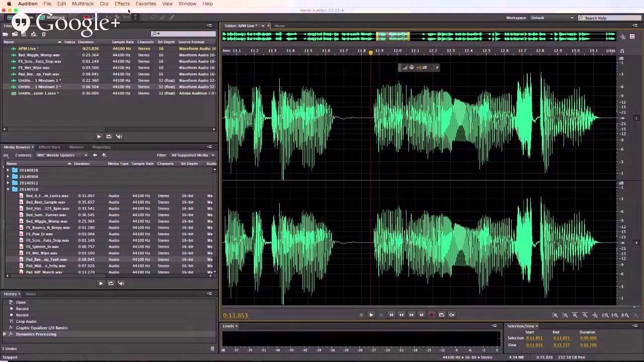Zoom in at out point

coord(615,315)
